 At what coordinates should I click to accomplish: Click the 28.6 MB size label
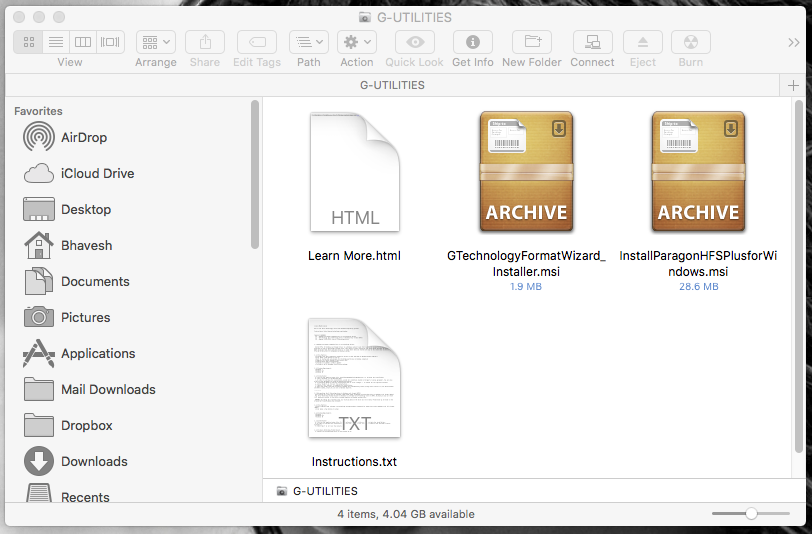699,286
